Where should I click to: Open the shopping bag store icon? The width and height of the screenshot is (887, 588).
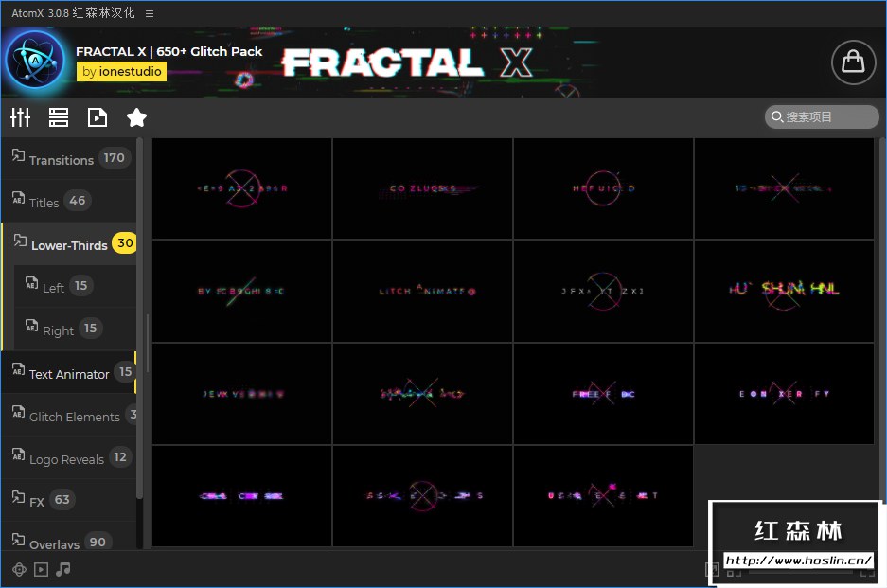pos(853,62)
